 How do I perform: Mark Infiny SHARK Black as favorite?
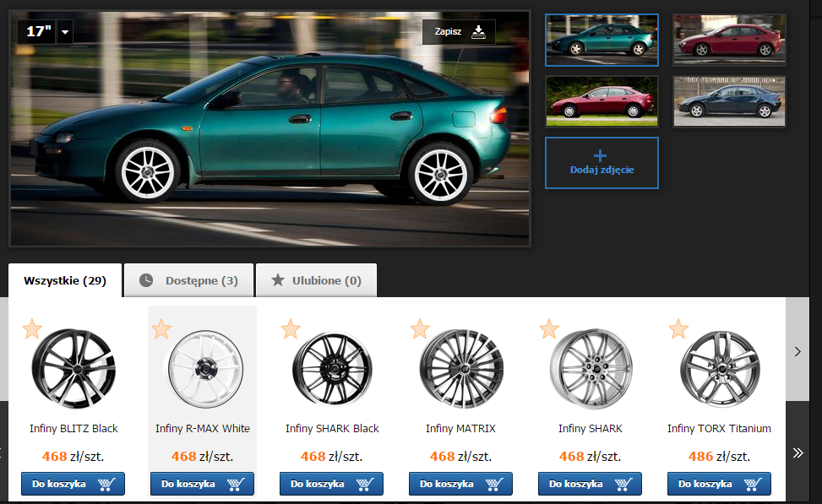(x=291, y=329)
